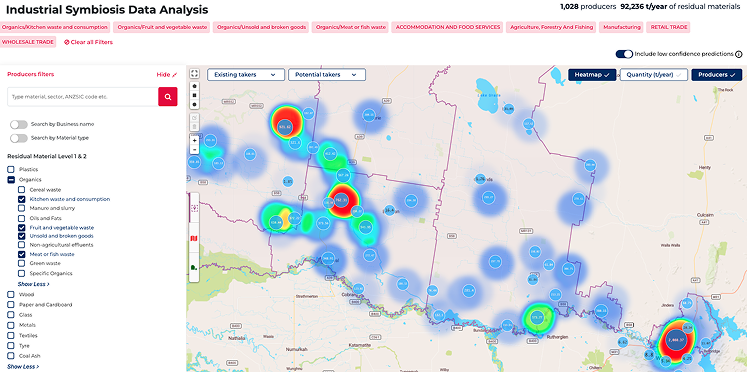Remove Organics/Kitchen waste and consumption filter tag
The width and height of the screenshot is (747, 372).
point(55,27)
